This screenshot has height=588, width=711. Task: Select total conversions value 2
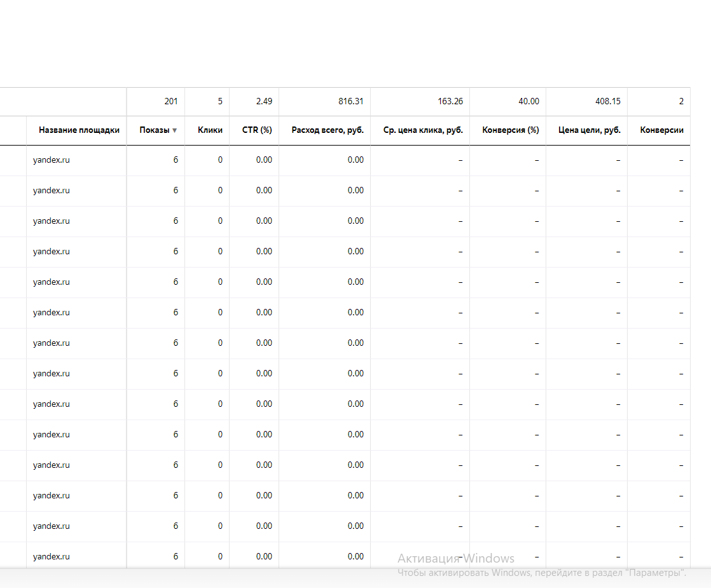click(x=681, y=102)
